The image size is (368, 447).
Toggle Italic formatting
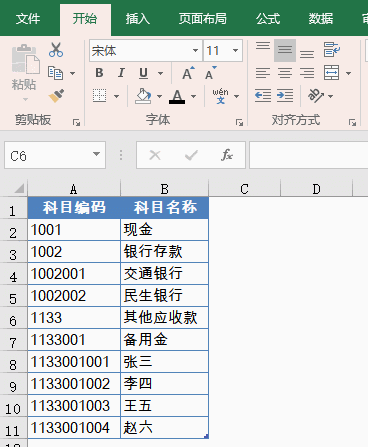(121, 73)
